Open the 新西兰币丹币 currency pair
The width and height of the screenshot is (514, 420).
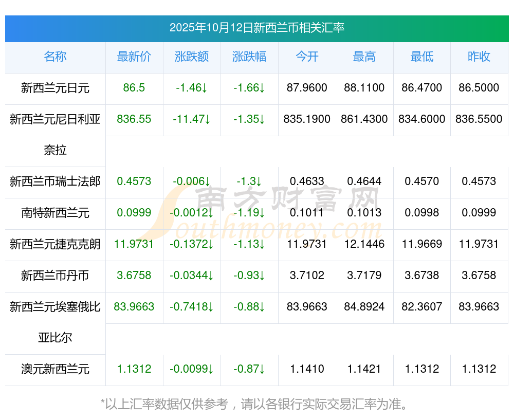(x=55, y=276)
